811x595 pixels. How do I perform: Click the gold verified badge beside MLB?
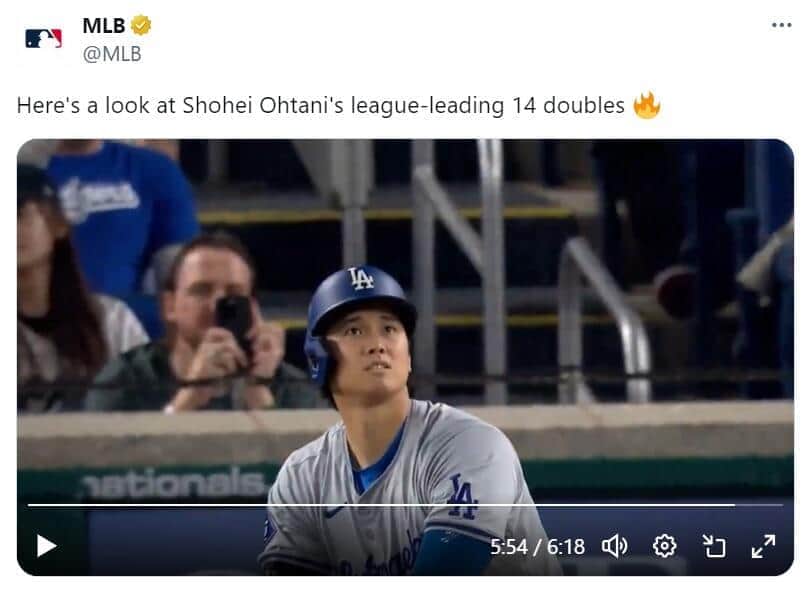point(142,26)
